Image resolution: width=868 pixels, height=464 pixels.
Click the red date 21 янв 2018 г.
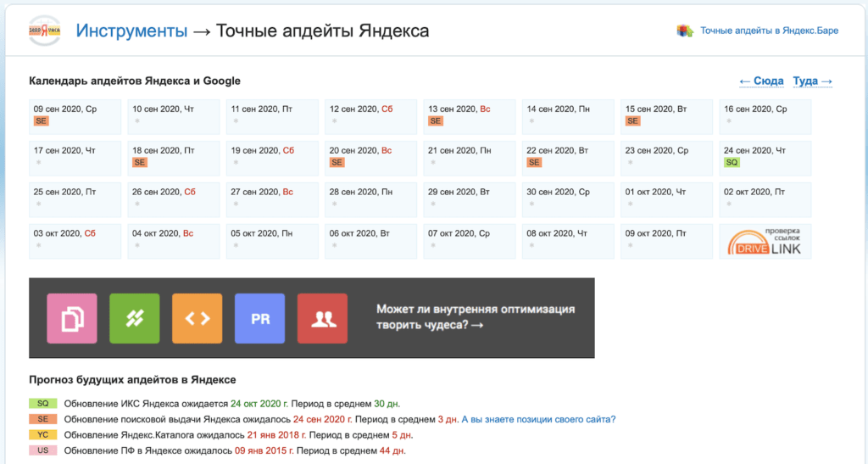tap(276, 434)
